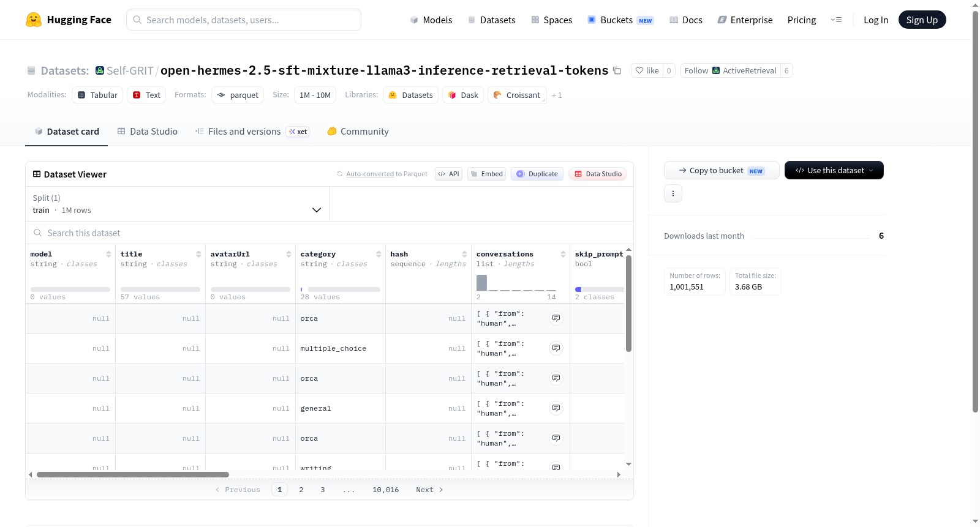Open Spaces in the top navigation

552,20
